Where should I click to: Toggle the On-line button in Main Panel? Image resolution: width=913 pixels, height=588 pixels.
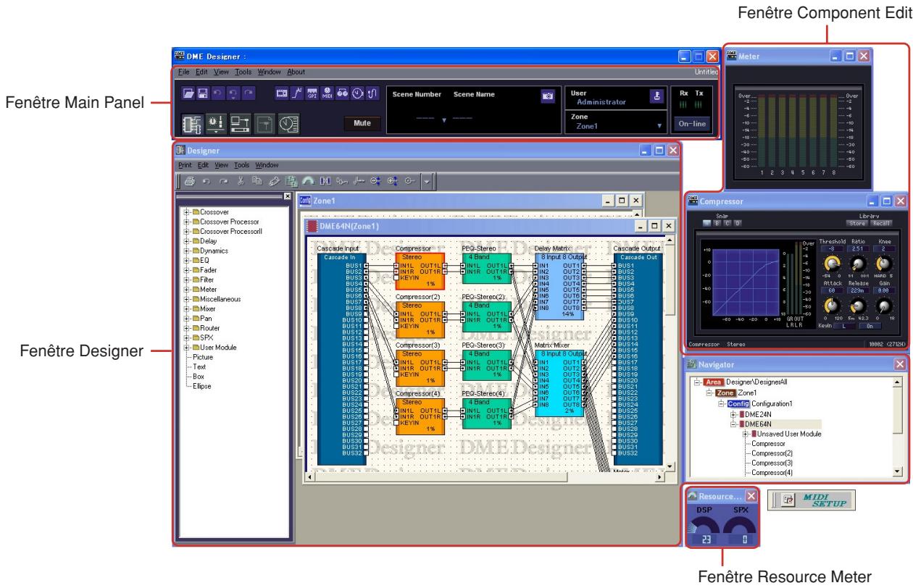(693, 124)
